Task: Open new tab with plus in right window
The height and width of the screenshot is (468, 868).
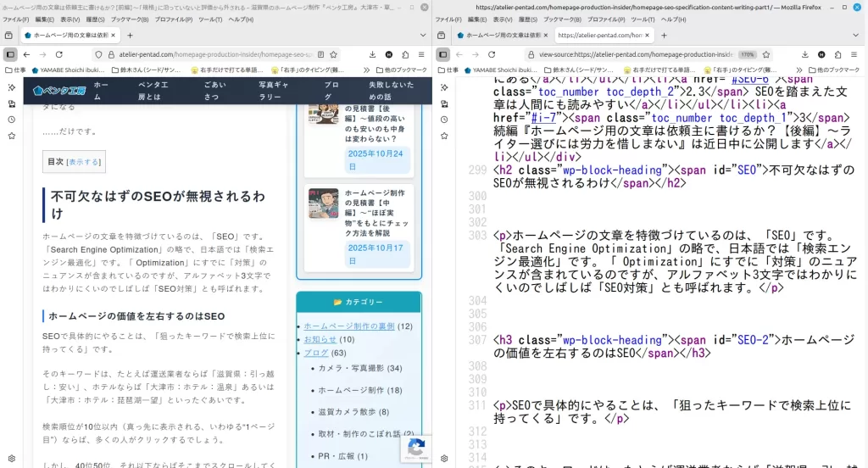Action: point(664,35)
